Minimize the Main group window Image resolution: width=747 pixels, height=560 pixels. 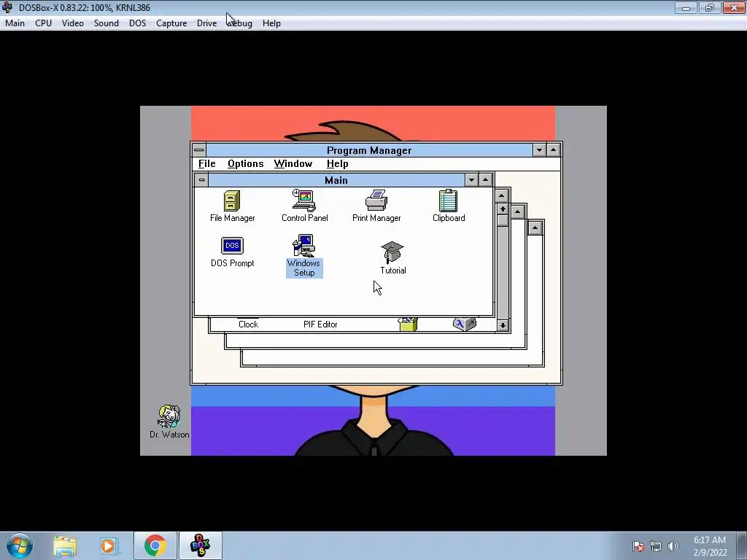point(471,180)
